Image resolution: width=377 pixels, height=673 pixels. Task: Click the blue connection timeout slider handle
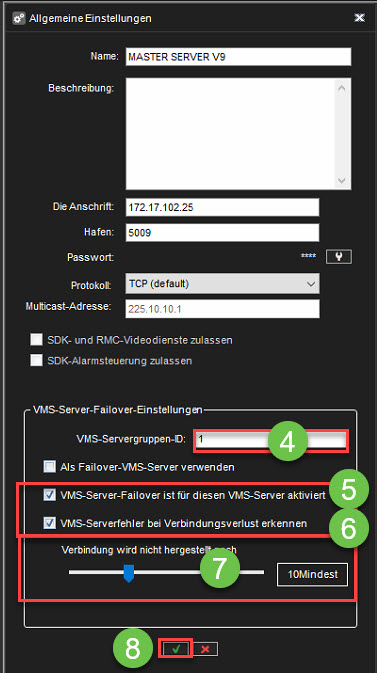[129, 573]
